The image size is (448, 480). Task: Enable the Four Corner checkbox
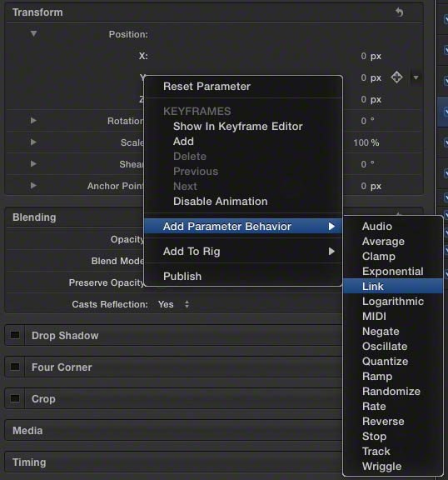click(15, 367)
